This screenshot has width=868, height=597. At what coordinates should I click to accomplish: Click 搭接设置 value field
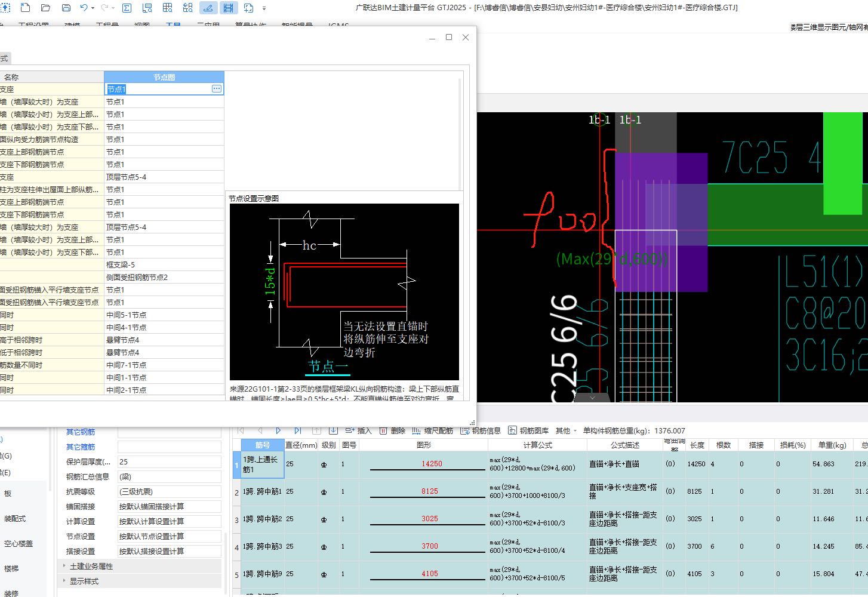170,551
